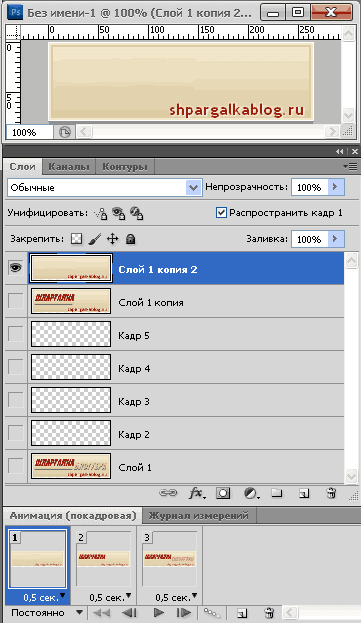
Task: Create a new layer group folder
Action: click(277, 493)
